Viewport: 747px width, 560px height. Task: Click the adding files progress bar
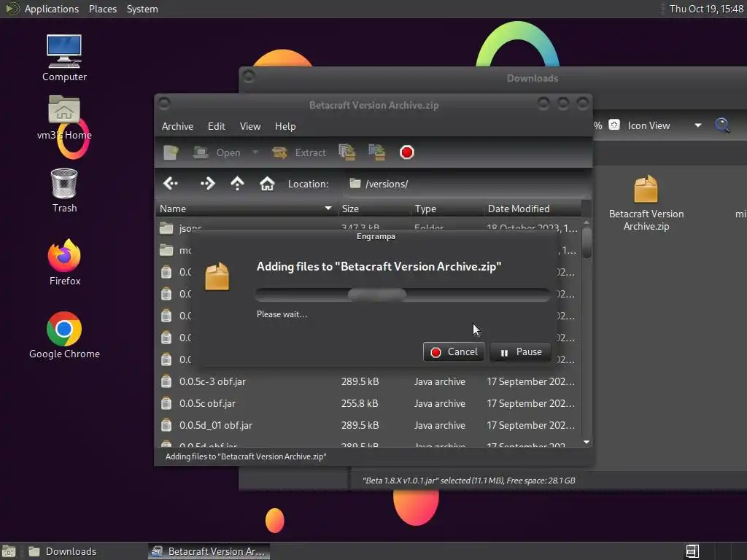coord(403,295)
